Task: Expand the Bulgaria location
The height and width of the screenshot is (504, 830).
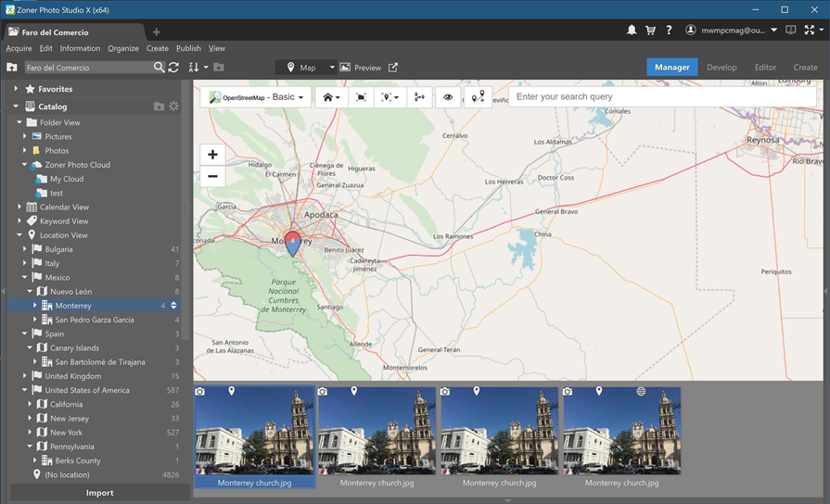Action: pos(24,249)
